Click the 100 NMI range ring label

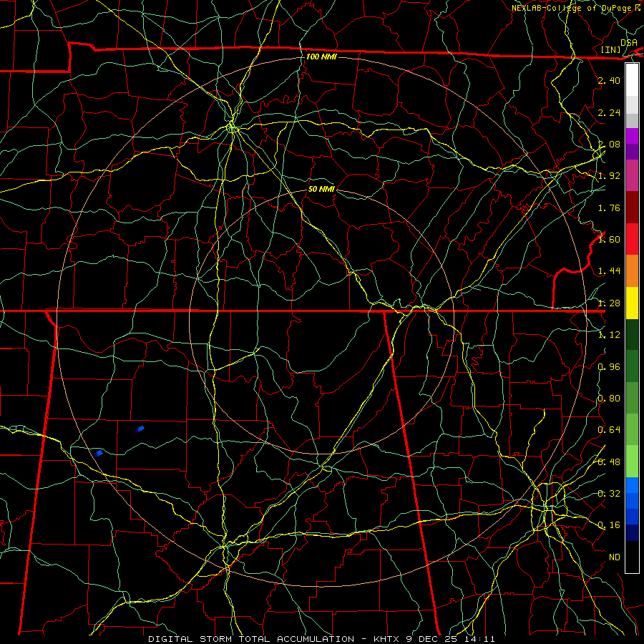pyautogui.click(x=321, y=57)
